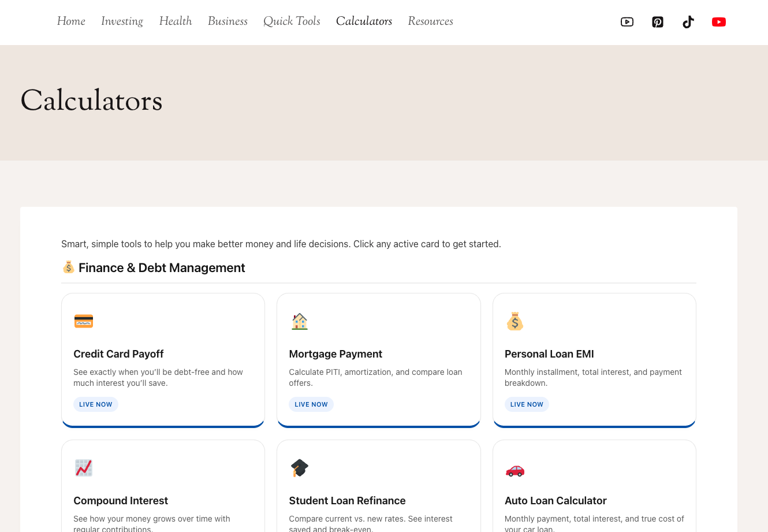Click the chart icon on Compound Interest card
Screen dimensions: 768x532
[84, 468]
